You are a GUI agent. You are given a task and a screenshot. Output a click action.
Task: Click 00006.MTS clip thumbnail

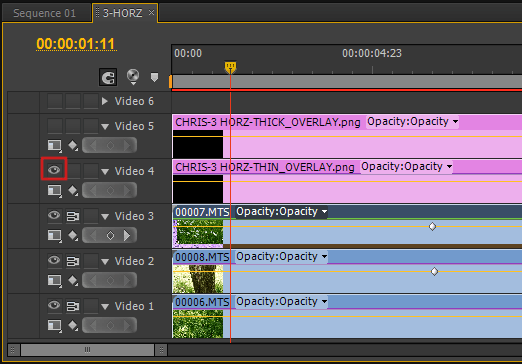(x=198, y=324)
